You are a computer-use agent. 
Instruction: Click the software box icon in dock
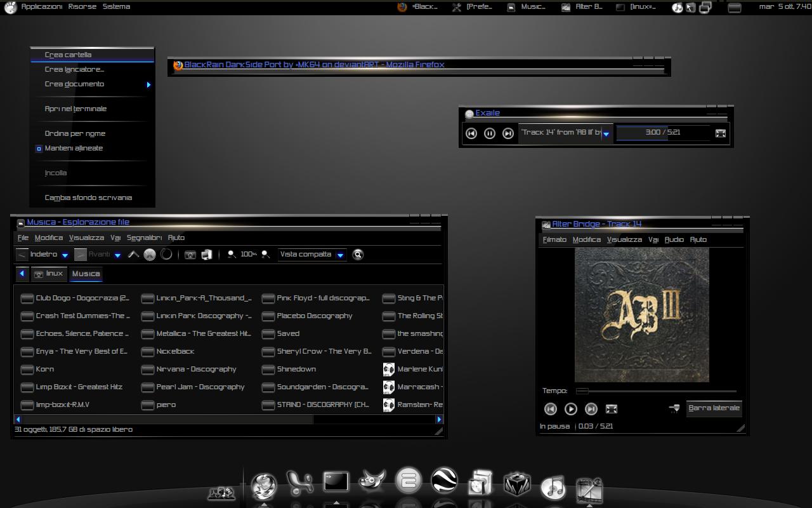point(481,484)
